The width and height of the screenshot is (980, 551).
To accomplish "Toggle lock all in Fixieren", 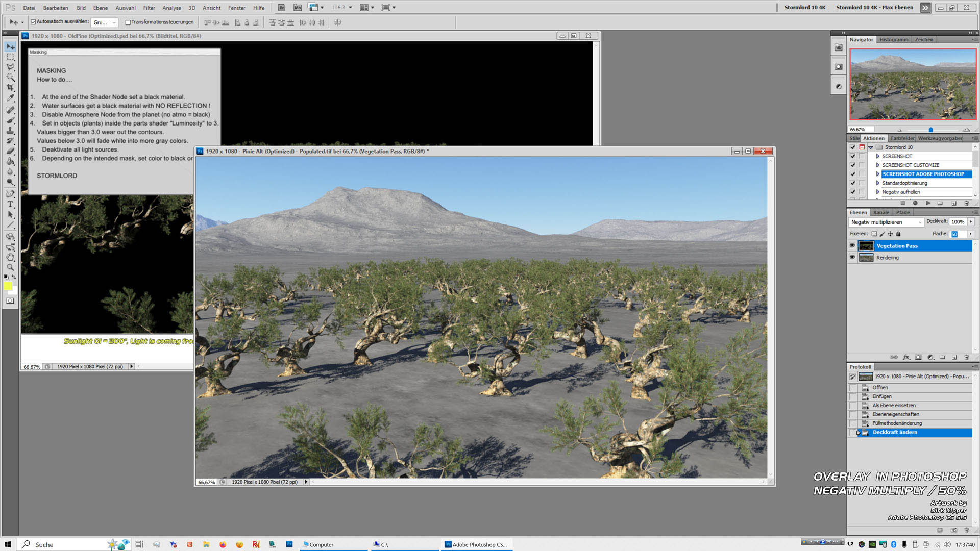I will tap(898, 234).
